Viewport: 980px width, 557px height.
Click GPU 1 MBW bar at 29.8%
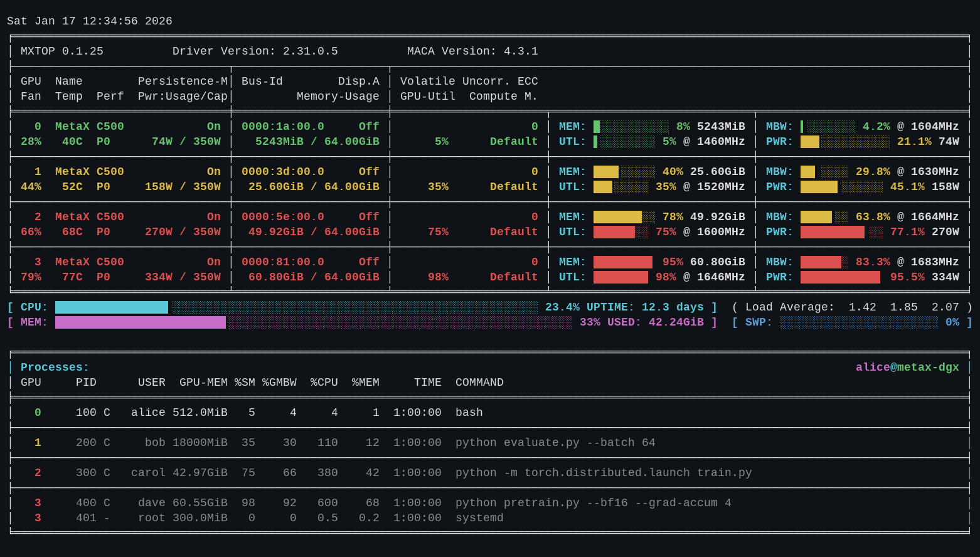click(x=824, y=172)
